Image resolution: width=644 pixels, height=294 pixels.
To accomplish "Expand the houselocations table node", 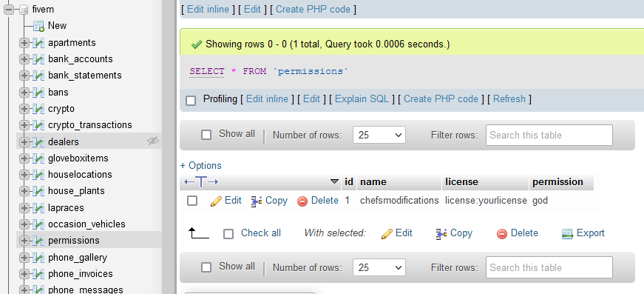I will coord(24,175).
